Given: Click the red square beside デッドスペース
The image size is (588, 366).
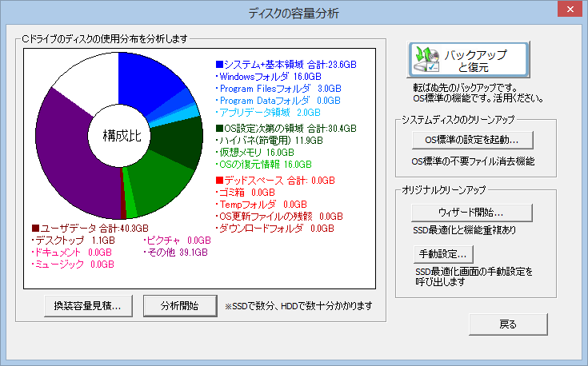Looking at the screenshot, I should tap(220, 179).
